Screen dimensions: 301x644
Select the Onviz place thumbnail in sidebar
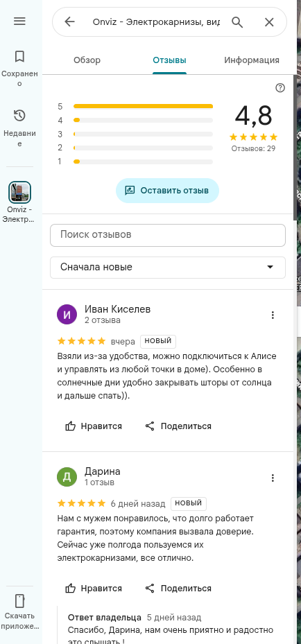click(19, 192)
